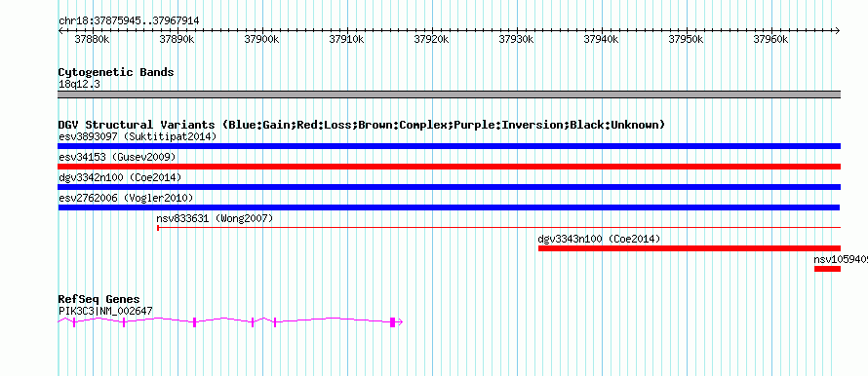Click the 37960k ruler mark

pyautogui.click(x=771, y=39)
